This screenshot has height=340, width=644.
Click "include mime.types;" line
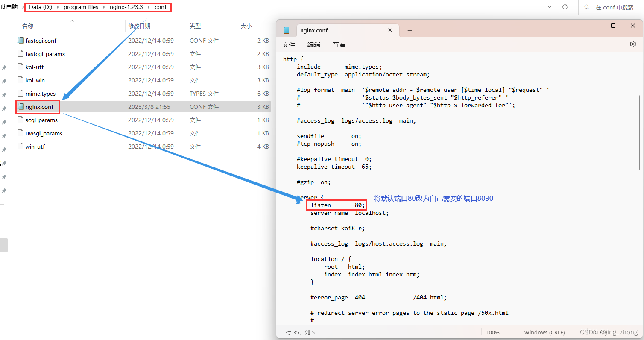pyautogui.click(x=340, y=67)
